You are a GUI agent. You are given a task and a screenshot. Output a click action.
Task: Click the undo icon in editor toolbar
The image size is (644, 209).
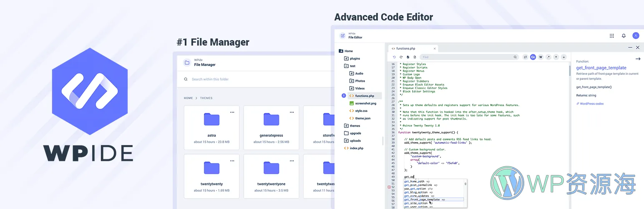pyautogui.click(x=394, y=57)
